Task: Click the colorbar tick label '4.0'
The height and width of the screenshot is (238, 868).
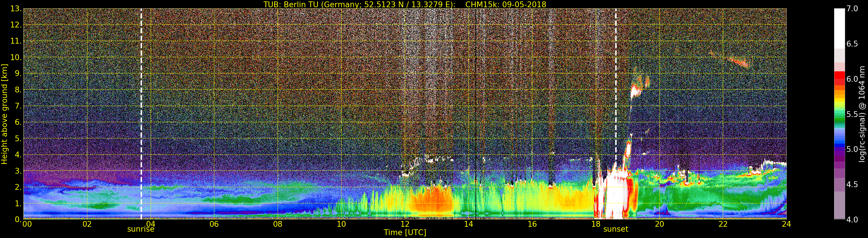Action: (x=852, y=220)
